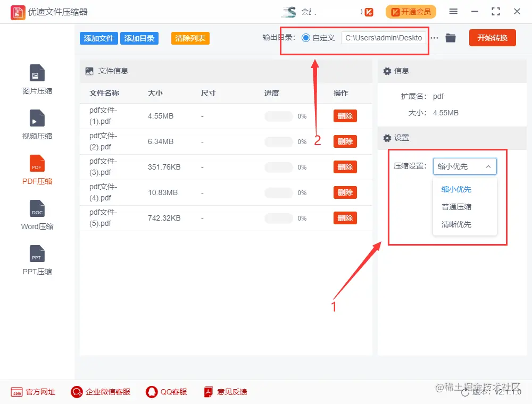The image size is (532, 404).
Task: Delete the pdf文件-(5).pdf row
Action: point(345,218)
